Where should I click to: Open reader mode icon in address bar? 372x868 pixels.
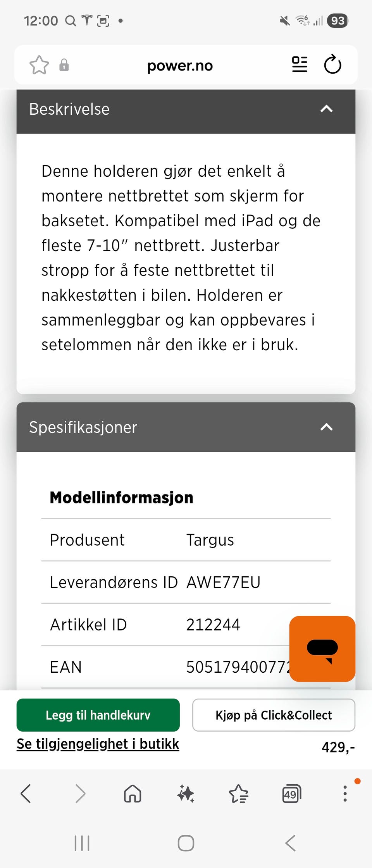tap(299, 64)
